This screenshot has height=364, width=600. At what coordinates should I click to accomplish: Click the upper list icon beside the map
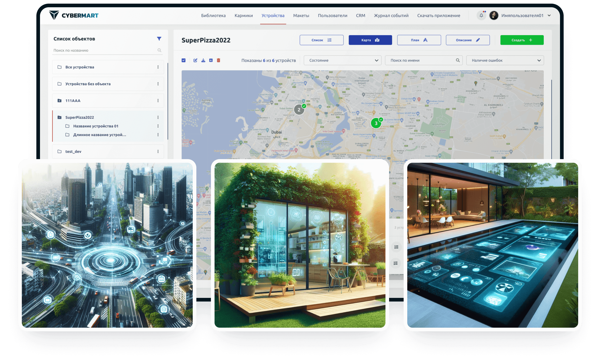click(x=396, y=247)
